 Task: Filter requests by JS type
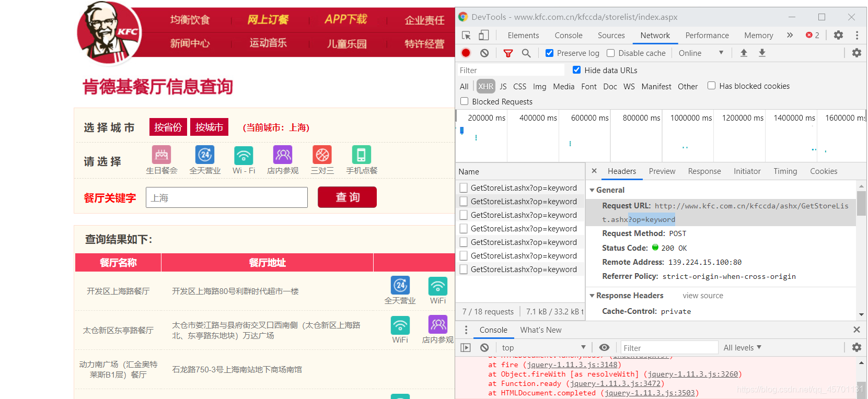point(503,86)
